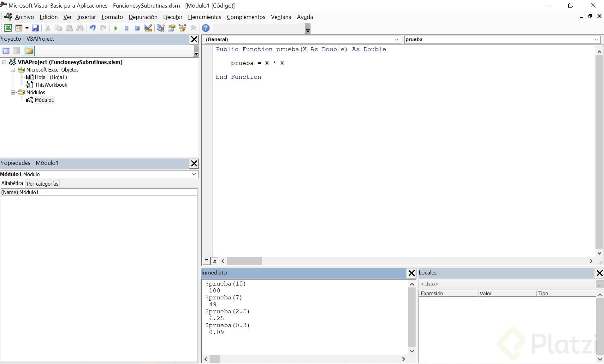Screen dimensions: 604x364
Task: Open the Properties Window toolbar icon
Action: (x=171, y=28)
